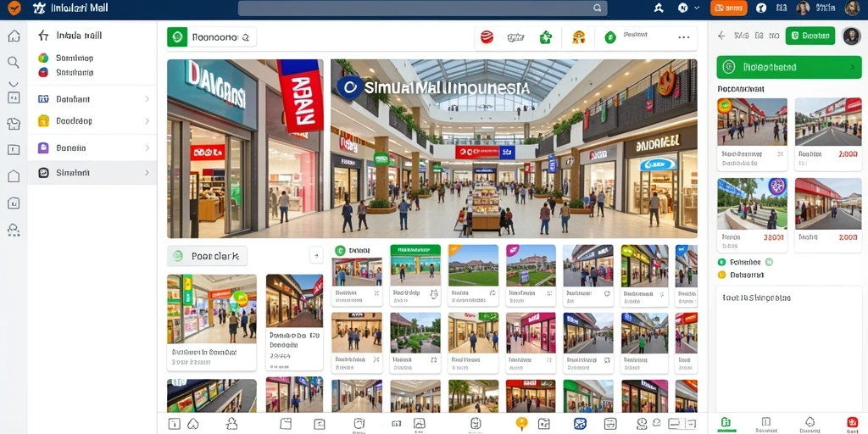Select the yellow radio option below the product cards
The width and height of the screenshot is (868, 434).
click(721, 275)
